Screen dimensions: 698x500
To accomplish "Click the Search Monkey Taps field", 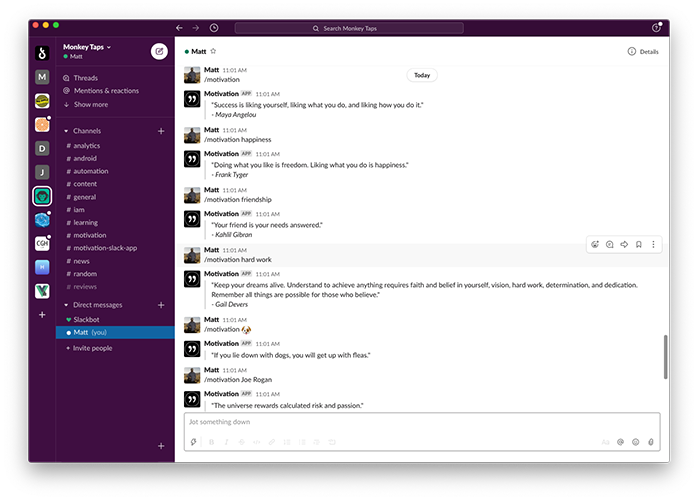I will [349, 28].
